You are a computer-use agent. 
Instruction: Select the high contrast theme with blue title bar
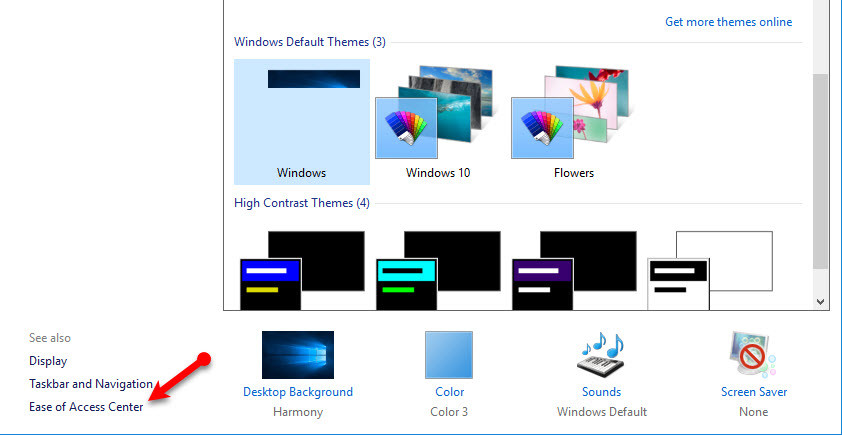tap(302, 271)
